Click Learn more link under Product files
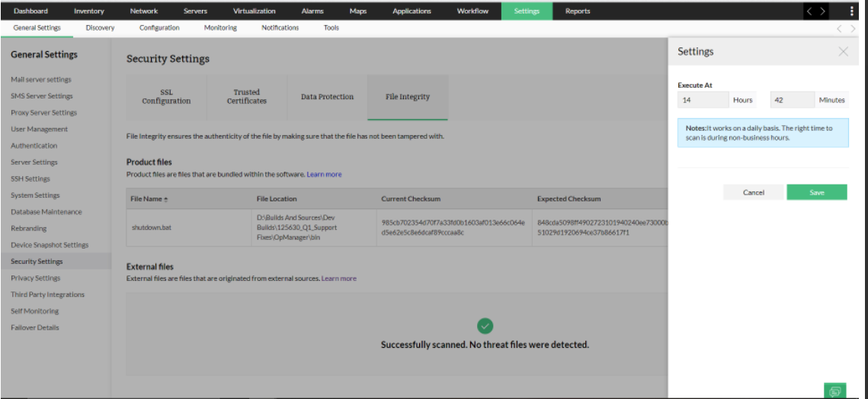868x399 pixels. point(324,175)
